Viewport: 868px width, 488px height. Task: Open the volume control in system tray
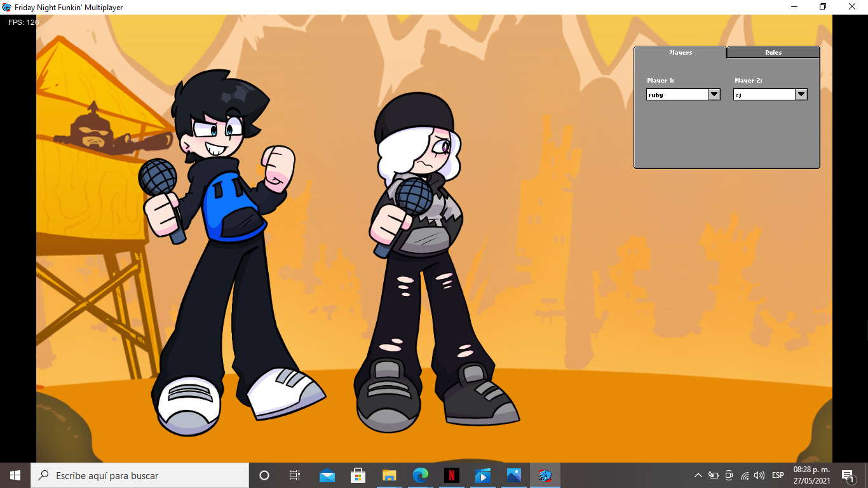759,475
